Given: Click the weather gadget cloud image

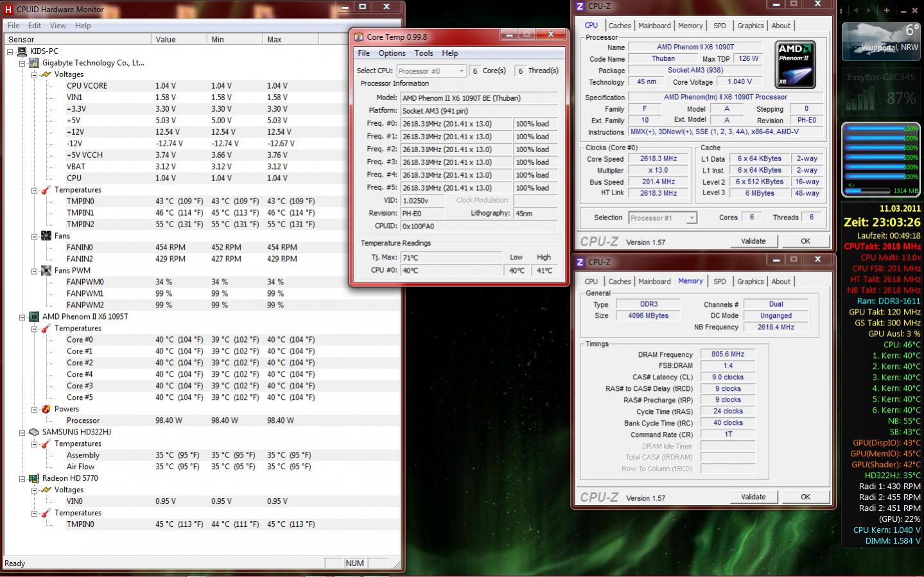Looking at the screenshot, I should 881,41.
